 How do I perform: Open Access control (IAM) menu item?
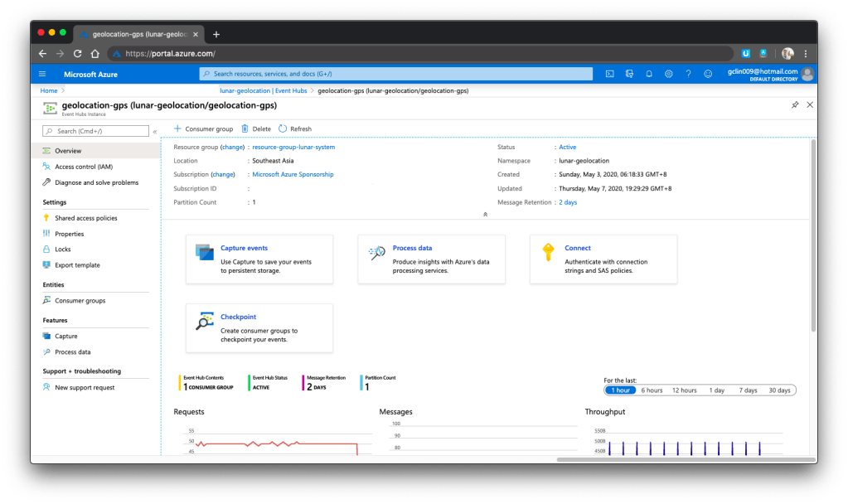pos(84,167)
